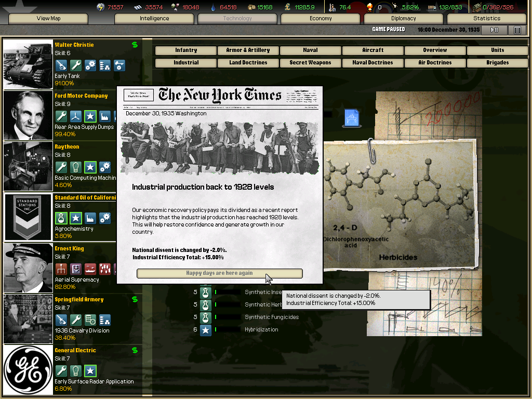Click General Electric's star specialty icon

pos(90,370)
